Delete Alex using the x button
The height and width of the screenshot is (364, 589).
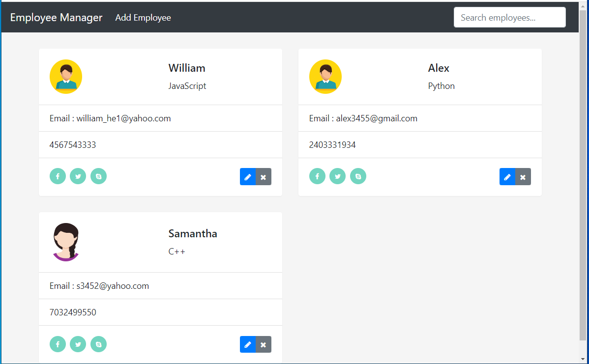click(523, 176)
